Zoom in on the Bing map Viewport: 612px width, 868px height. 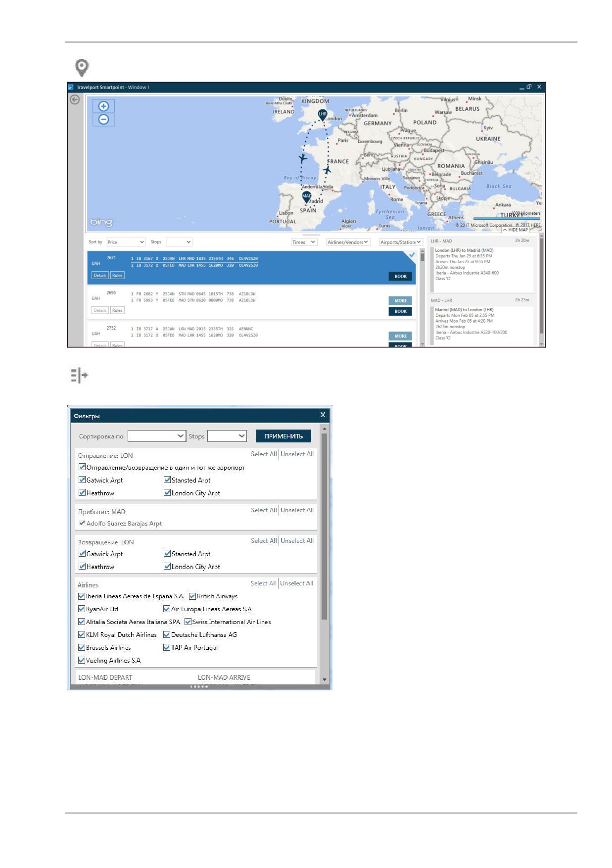coord(103,106)
